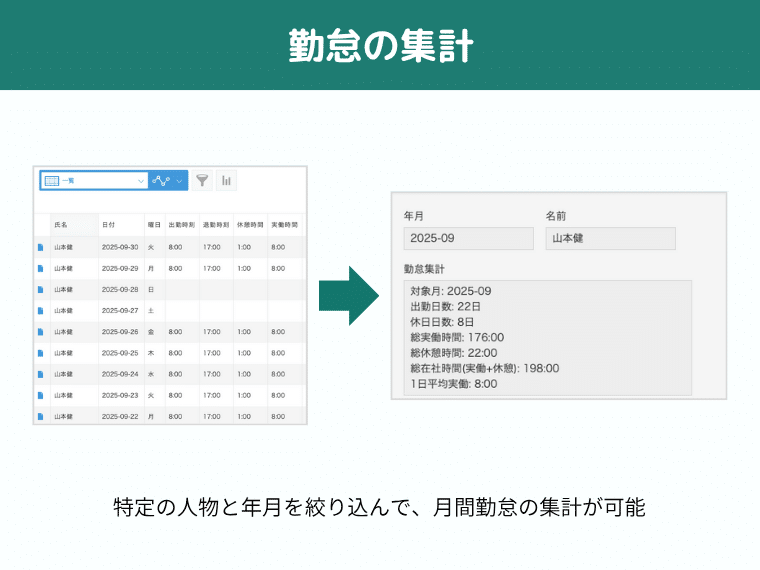Click 山本健 name in the 2025-09-30 row
The width and height of the screenshot is (760, 570).
point(63,247)
